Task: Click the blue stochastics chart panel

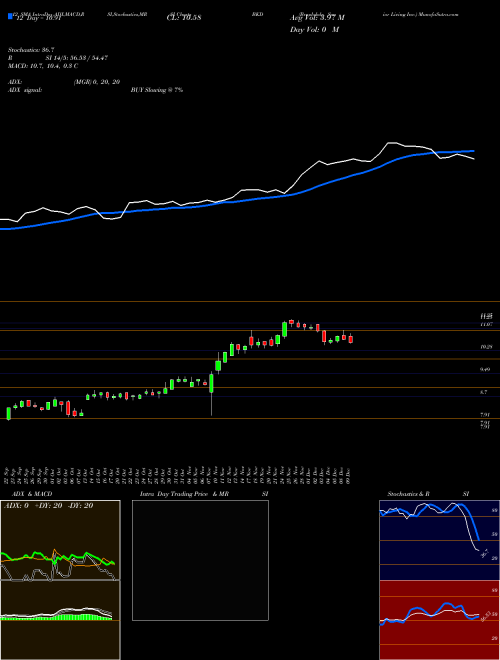Action: [x=439, y=540]
